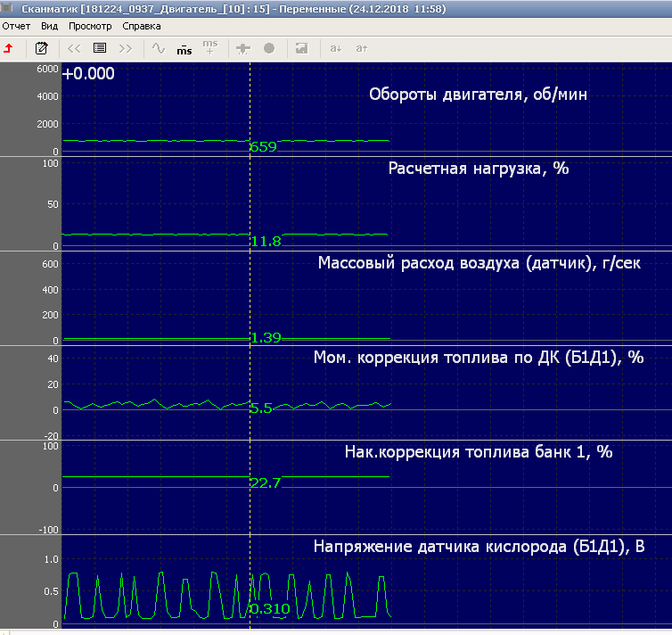The image size is (672, 635).
Task: Open the list view icon
Action: tap(100, 48)
